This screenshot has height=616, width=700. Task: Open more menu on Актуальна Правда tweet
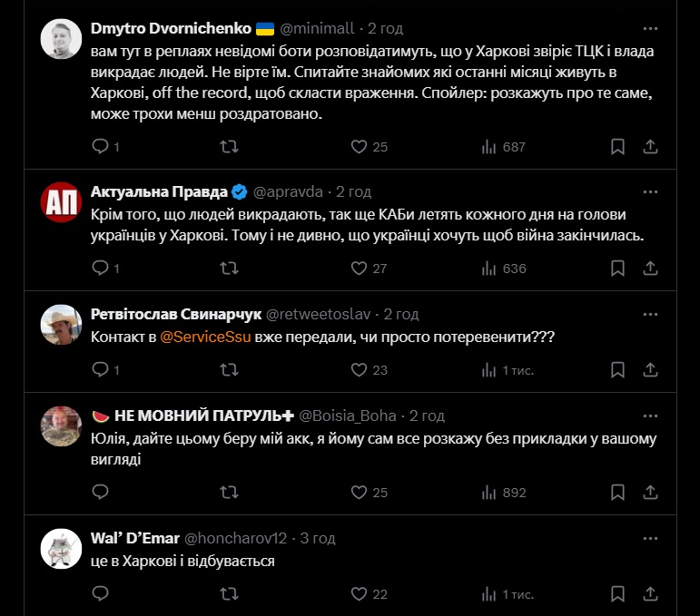(x=650, y=191)
